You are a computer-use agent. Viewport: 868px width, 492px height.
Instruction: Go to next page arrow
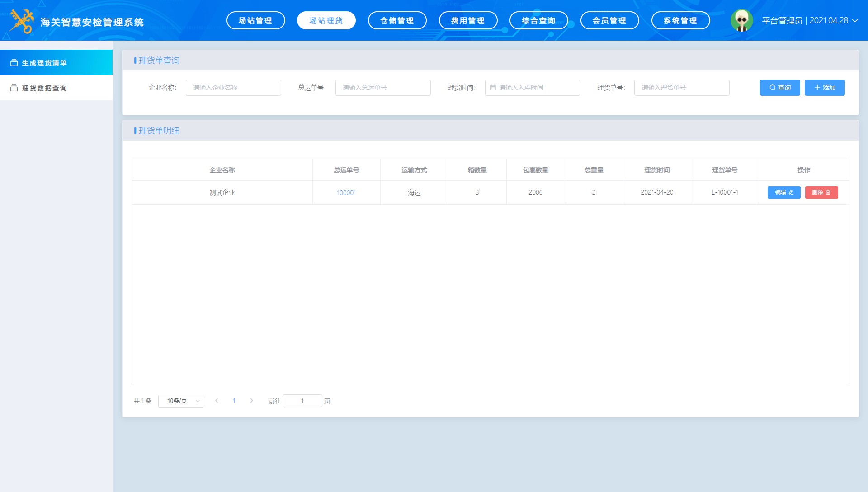252,401
